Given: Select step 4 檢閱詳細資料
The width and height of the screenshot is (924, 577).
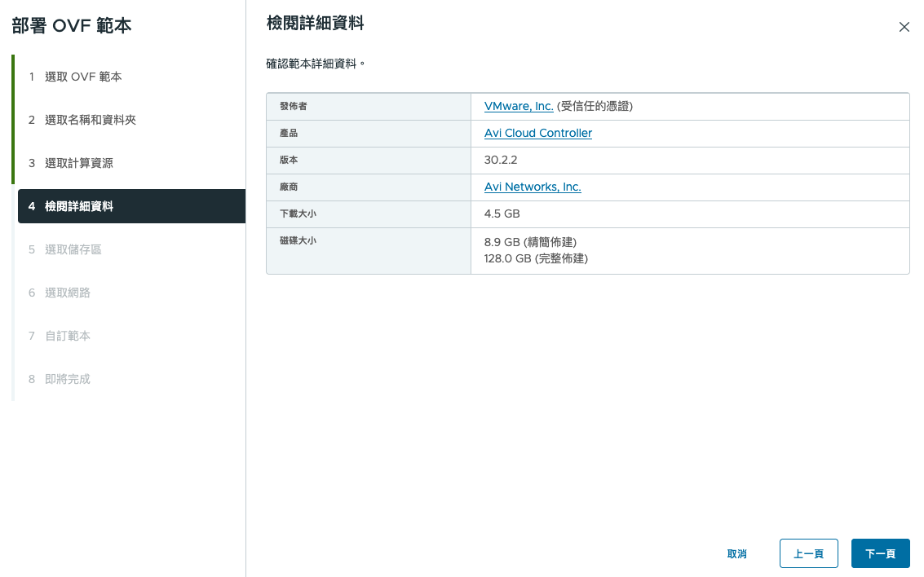Looking at the screenshot, I should [x=132, y=206].
